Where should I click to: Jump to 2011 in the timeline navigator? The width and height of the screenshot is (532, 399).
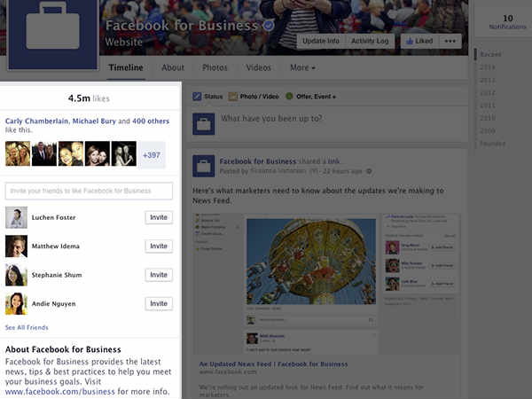(x=487, y=106)
